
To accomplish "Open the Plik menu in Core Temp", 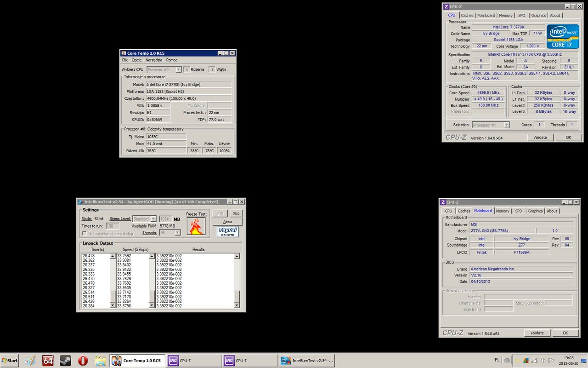I will (x=125, y=60).
